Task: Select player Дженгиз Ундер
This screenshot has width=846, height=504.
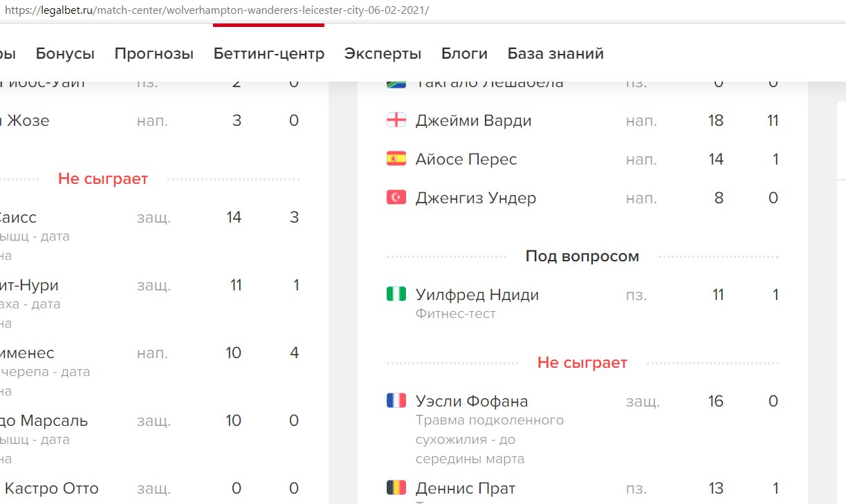Action: (475, 198)
